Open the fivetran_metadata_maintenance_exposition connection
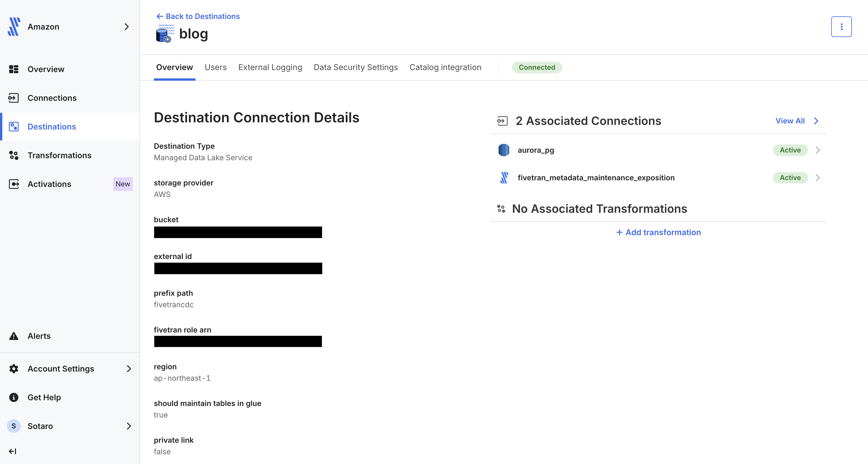 click(x=596, y=177)
